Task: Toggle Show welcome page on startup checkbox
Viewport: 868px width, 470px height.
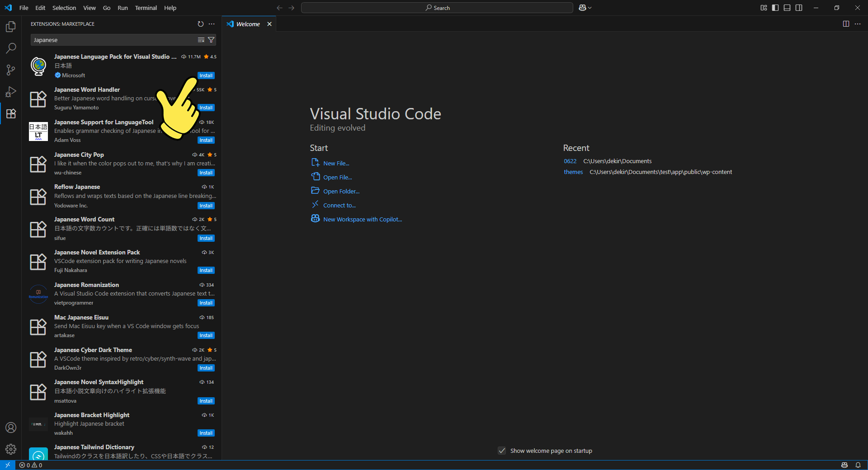Action: [x=502, y=451]
